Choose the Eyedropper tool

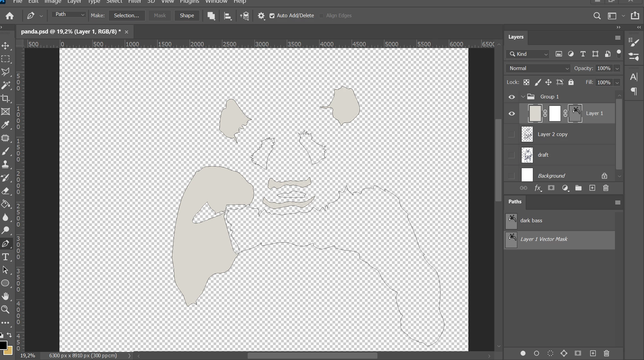(5, 125)
